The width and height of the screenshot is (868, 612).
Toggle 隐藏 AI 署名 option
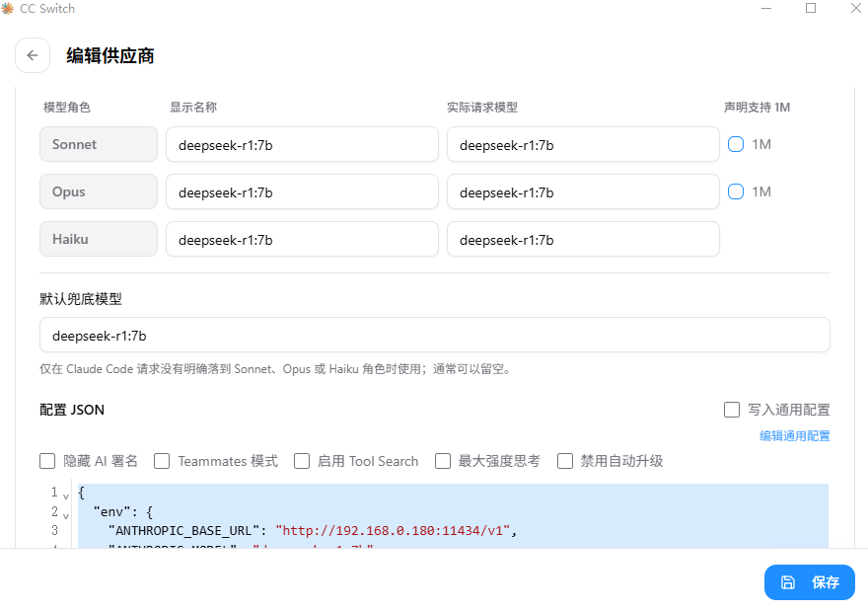[47, 461]
